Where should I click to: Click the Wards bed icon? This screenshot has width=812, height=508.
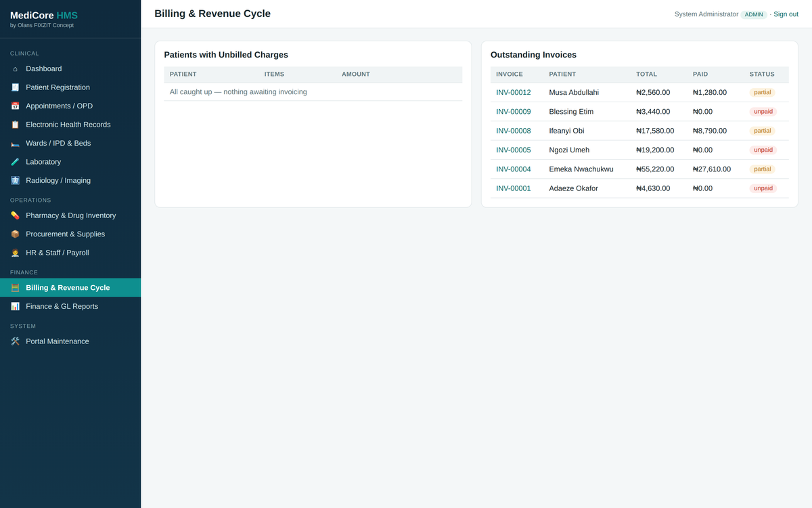15,143
